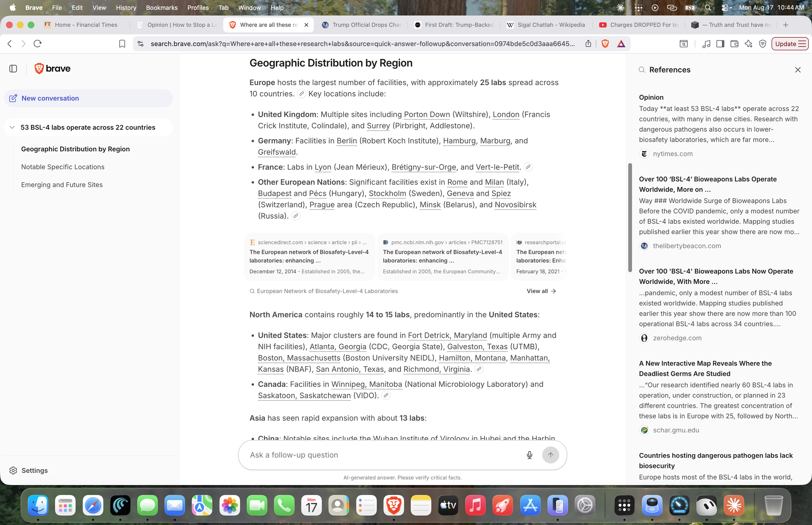Switch to Trump Official Drops Charges tab
This screenshot has height=525, width=812.
[x=362, y=25]
